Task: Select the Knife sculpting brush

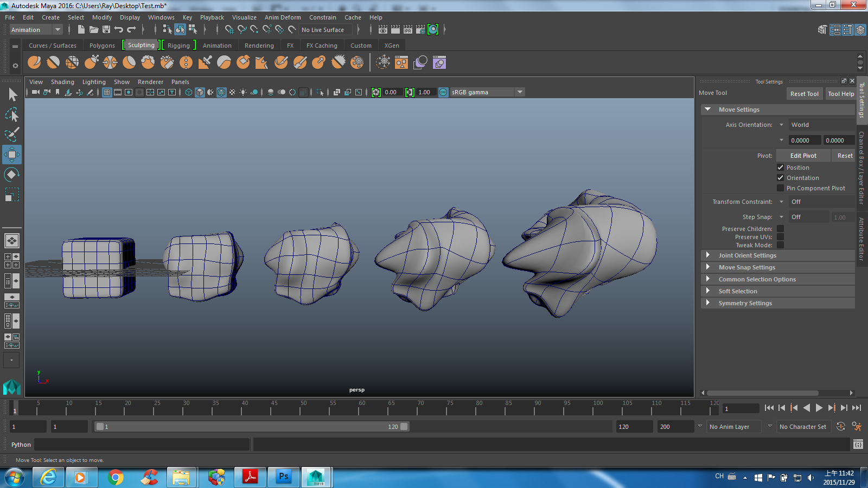Action: point(281,62)
